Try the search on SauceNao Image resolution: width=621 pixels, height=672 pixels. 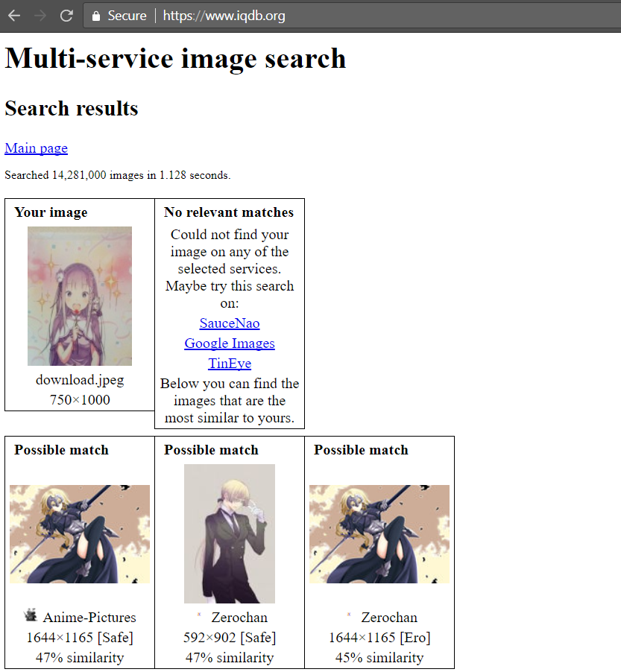click(x=230, y=323)
